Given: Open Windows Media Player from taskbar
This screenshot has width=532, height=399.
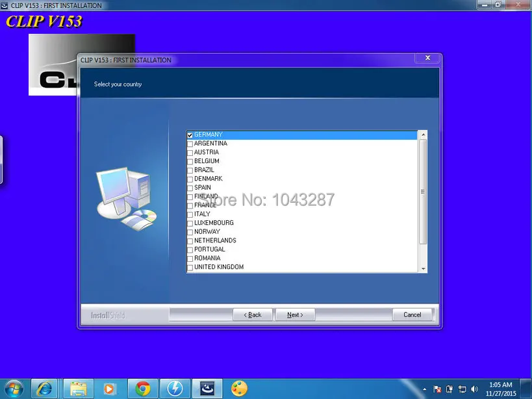Looking at the screenshot, I should [109, 389].
